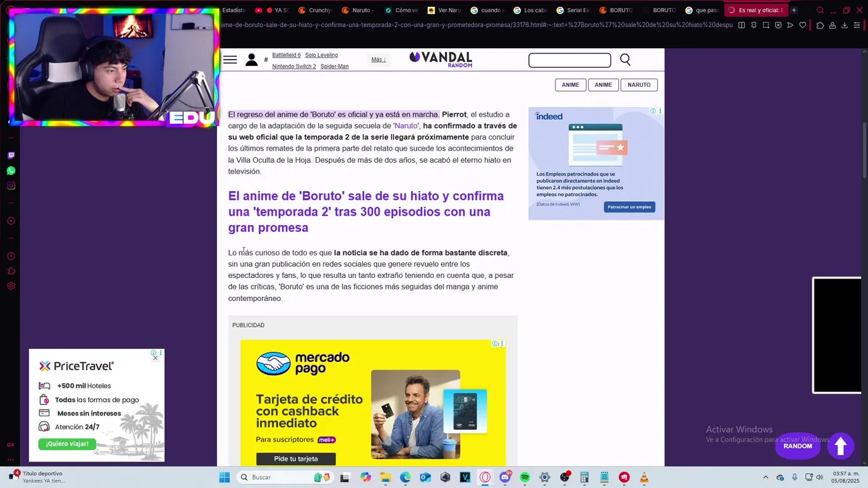The image size is (868, 488).
Task: Click the Vandal search input field
Action: 570,60
